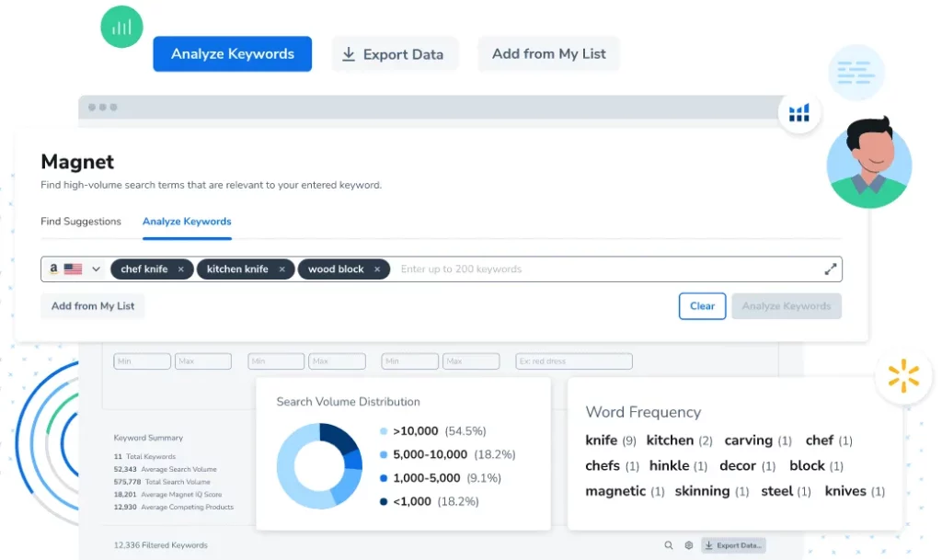Click the search magnifier icon below the charts
Viewport: 942px width, 560px height.
[x=669, y=545]
